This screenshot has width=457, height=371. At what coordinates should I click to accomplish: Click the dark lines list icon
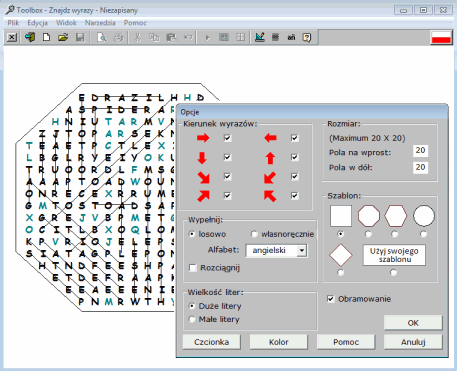[275, 37]
